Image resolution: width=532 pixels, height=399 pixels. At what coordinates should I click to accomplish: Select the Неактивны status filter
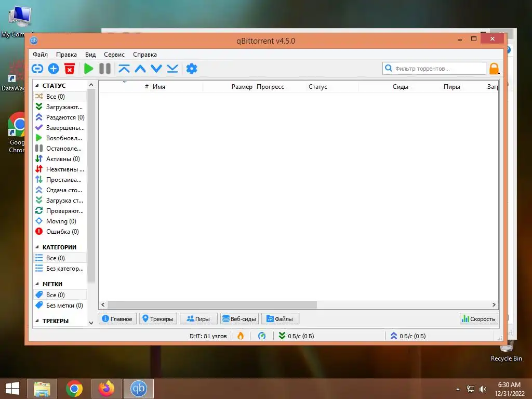60,169
